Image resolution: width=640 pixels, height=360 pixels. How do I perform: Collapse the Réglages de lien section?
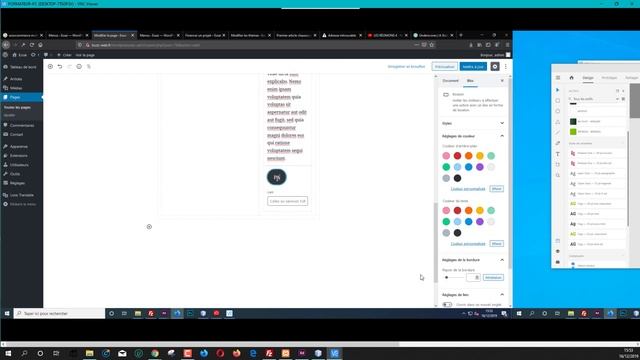pyautogui.click(x=473, y=295)
